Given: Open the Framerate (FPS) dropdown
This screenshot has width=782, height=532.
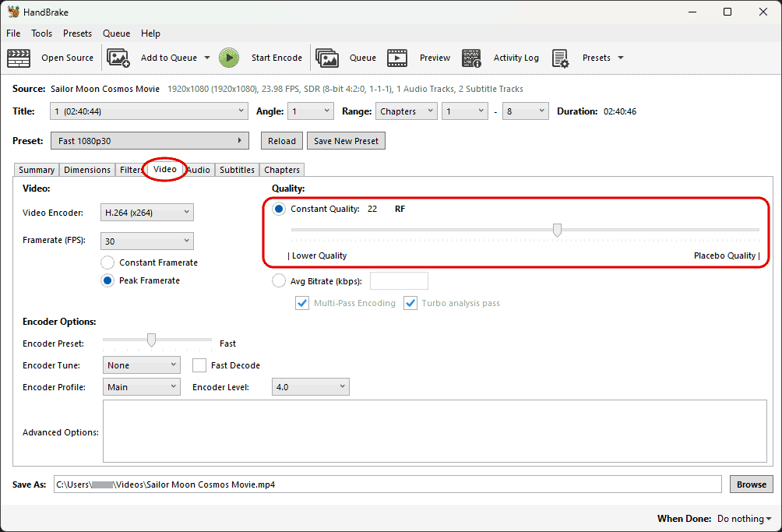Looking at the screenshot, I should click(x=147, y=241).
